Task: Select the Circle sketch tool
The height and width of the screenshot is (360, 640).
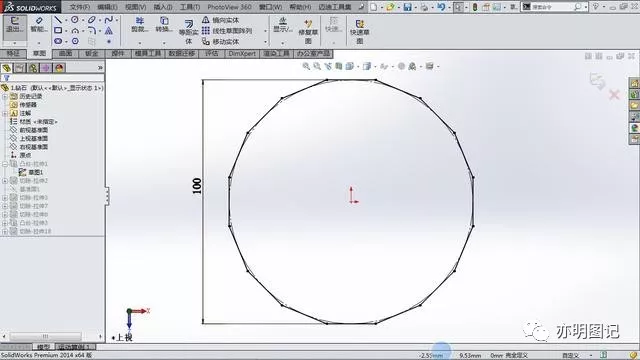Action: [75, 20]
